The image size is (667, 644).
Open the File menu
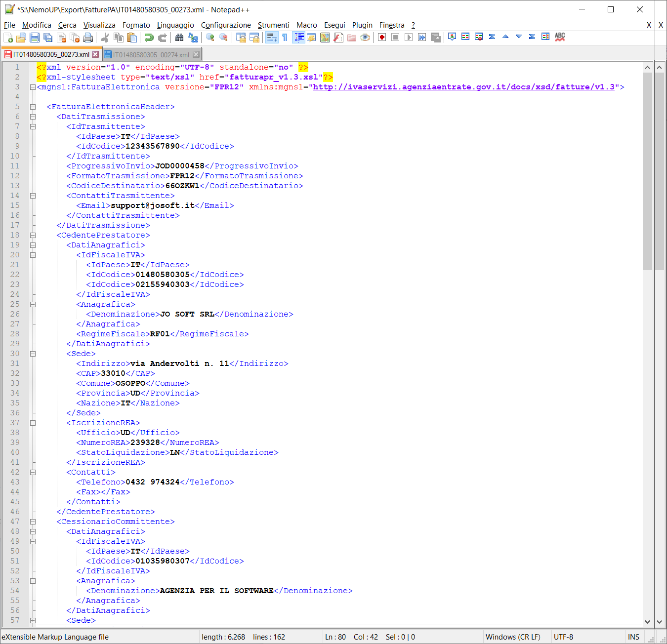click(x=9, y=25)
